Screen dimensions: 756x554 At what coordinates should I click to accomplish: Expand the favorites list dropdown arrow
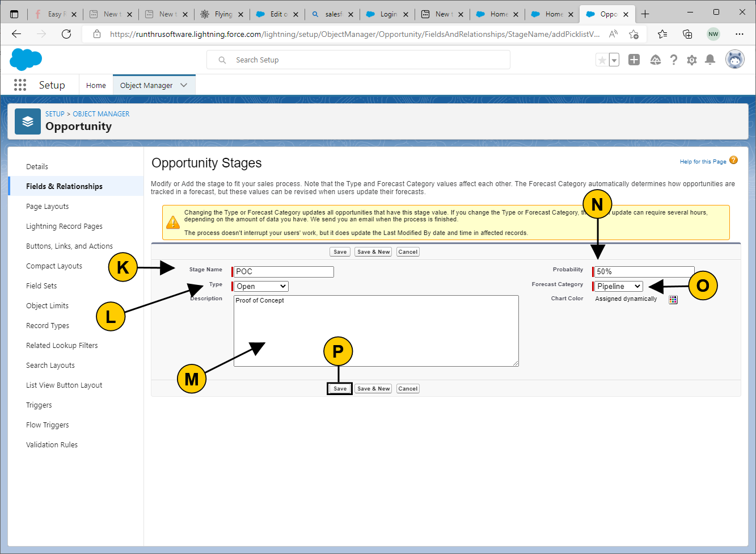(x=614, y=60)
